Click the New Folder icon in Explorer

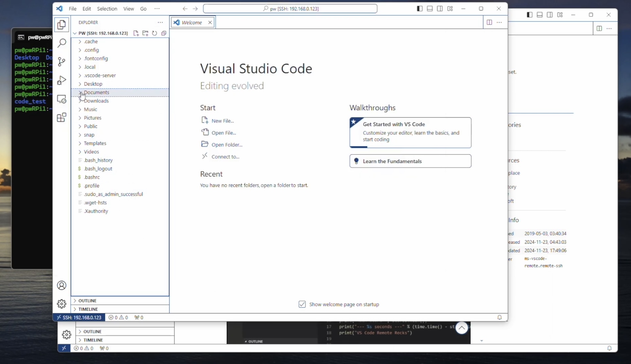tap(145, 33)
